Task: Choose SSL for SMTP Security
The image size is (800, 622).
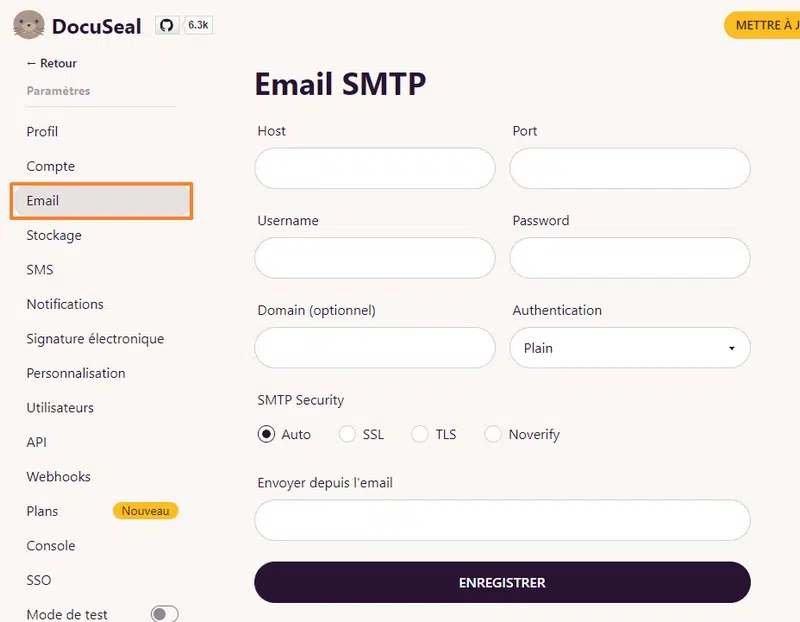Action: point(347,434)
